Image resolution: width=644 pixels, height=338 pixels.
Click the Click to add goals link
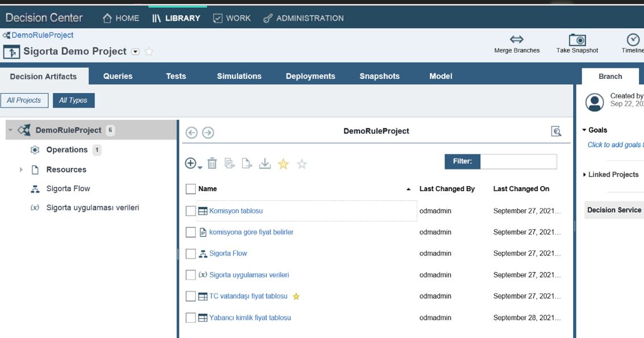(615, 145)
